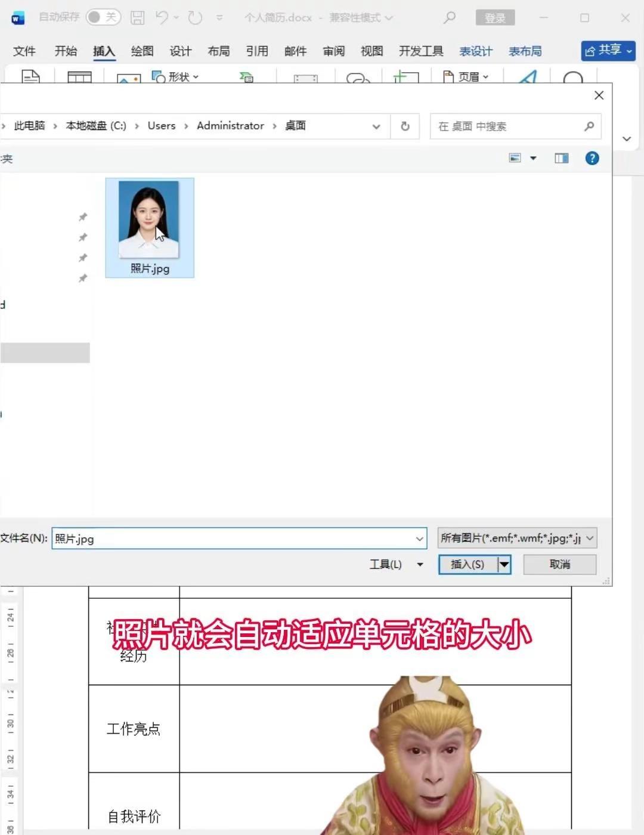
Task: Click the Redo arrow icon
Action: point(195,17)
